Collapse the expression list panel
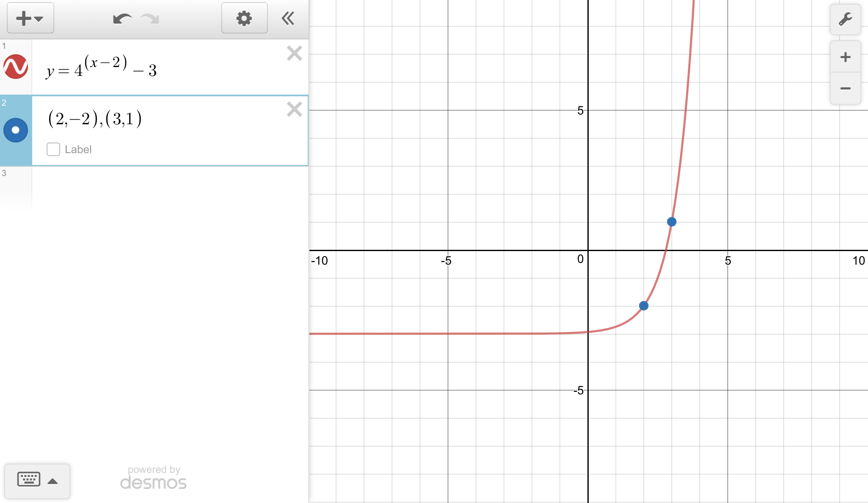Screen dimensions: 868x503 [288, 18]
